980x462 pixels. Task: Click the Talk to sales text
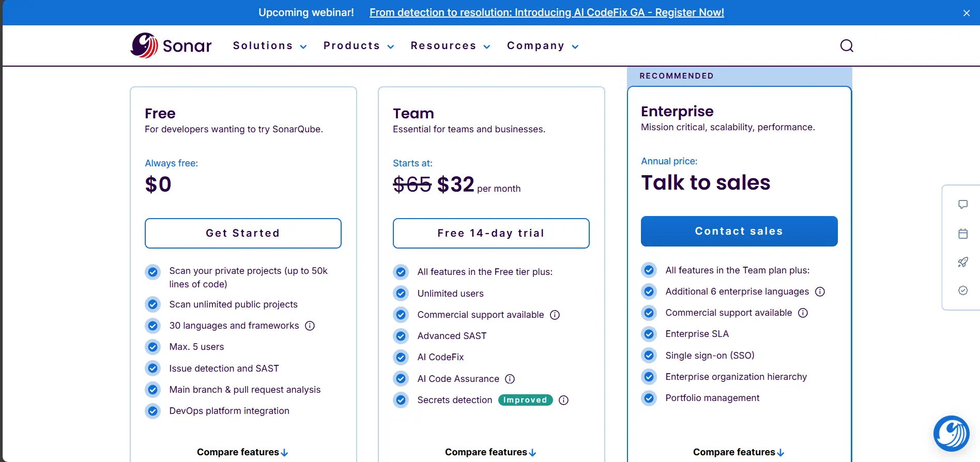point(706,182)
